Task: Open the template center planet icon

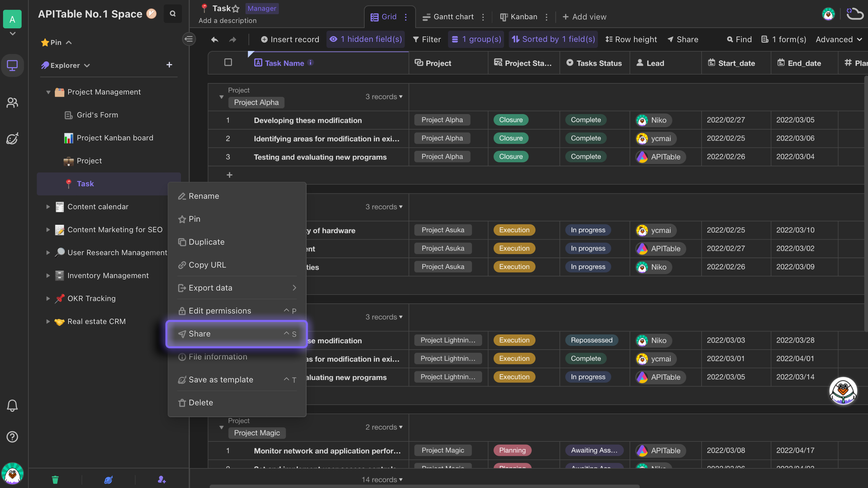Action: pyautogui.click(x=12, y=138)
